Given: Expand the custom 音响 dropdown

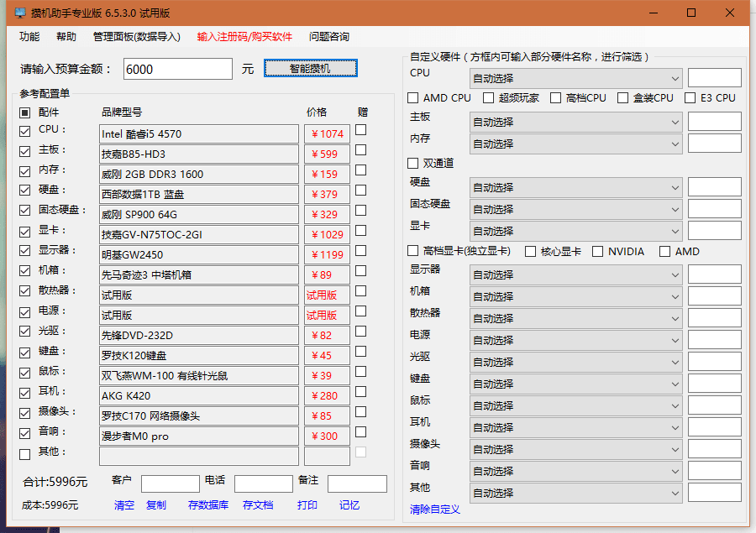Looking at the screenshot, I should coord(576,472).
